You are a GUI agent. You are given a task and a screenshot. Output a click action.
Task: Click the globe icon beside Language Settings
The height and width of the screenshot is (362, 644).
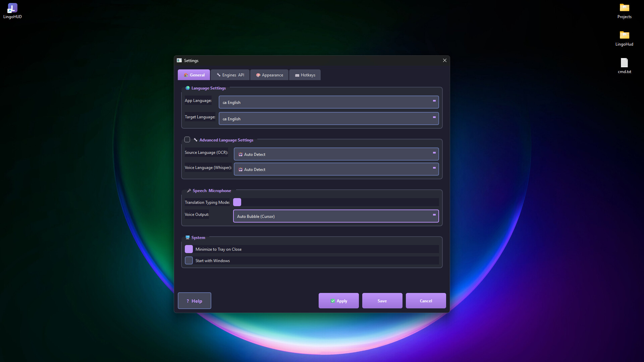(x=187, y=88)
